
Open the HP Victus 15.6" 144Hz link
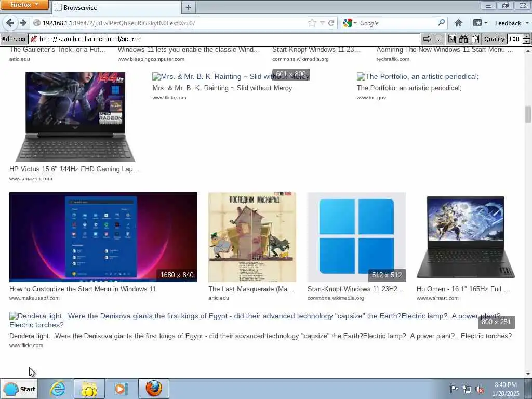(x=74, y=169)
